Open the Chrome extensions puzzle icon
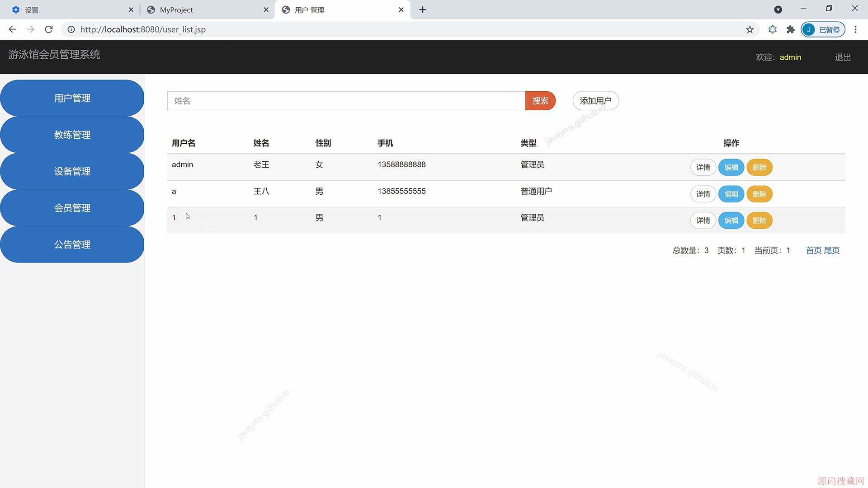The image size is (868, 488). click(790, 29)
